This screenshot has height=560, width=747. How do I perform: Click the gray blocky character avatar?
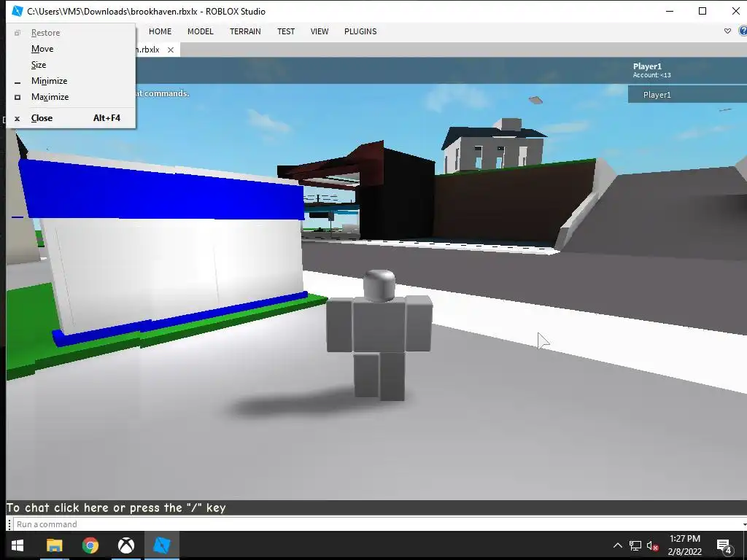click(379, 335)
